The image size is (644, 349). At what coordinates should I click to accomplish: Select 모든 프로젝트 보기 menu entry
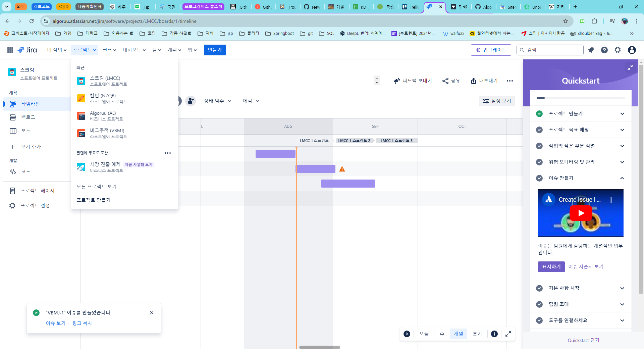click(125, 187)
